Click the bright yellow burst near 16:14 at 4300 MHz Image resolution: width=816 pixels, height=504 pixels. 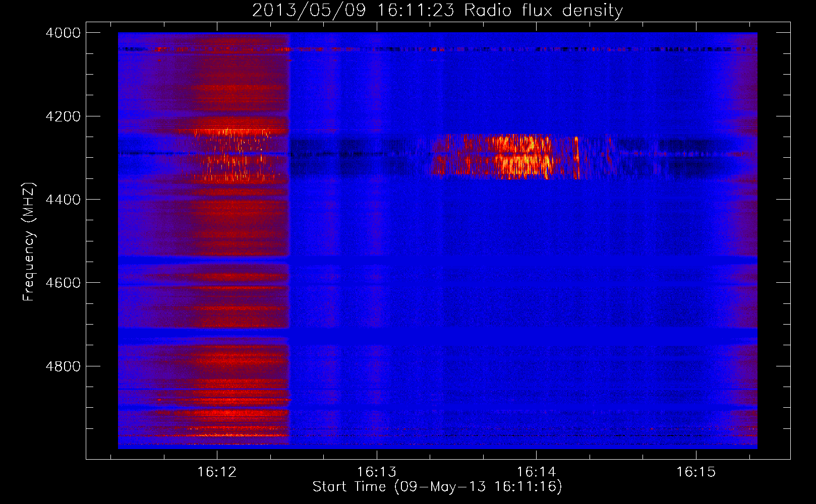pos(522,156)
